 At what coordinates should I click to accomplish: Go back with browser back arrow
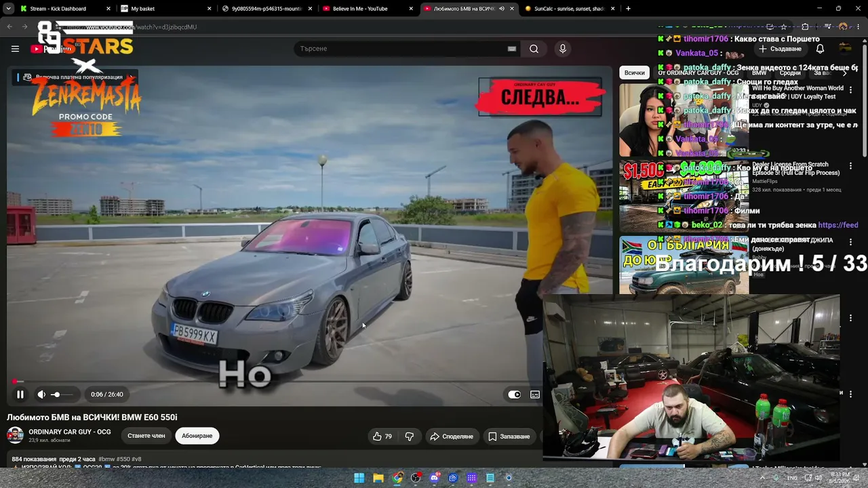(x=9, y=27)
